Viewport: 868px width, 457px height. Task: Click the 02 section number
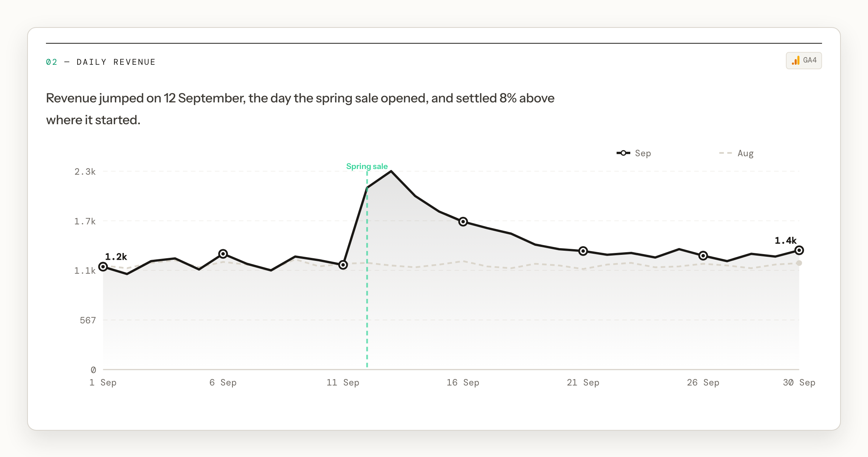pyautogui.click(x=52, y=62)
